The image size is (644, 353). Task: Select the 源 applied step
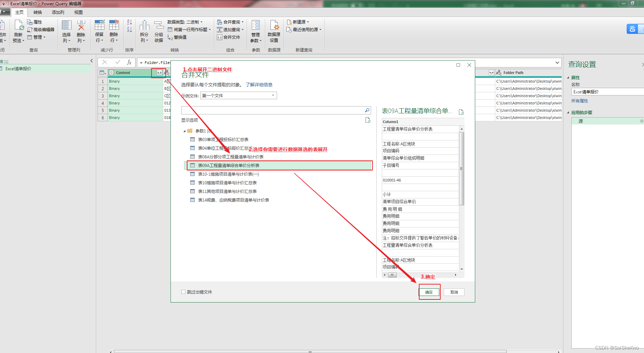tap(607, 121)
